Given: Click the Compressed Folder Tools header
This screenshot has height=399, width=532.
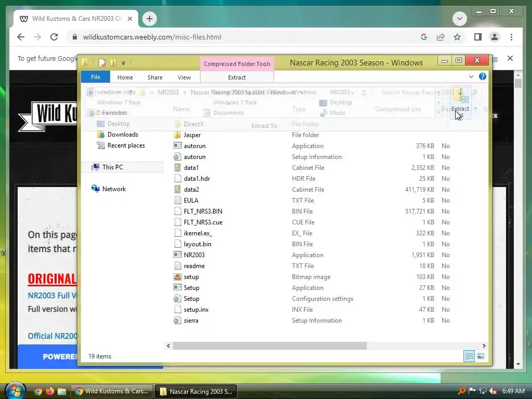Looking at the screenshot, I should pyautogui.click(x=237, y=64).
